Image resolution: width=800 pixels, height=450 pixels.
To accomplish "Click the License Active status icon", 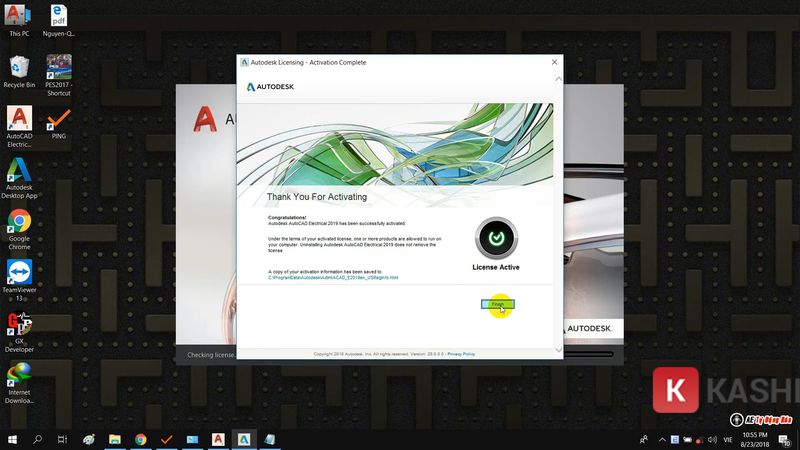I will (495, 238).
